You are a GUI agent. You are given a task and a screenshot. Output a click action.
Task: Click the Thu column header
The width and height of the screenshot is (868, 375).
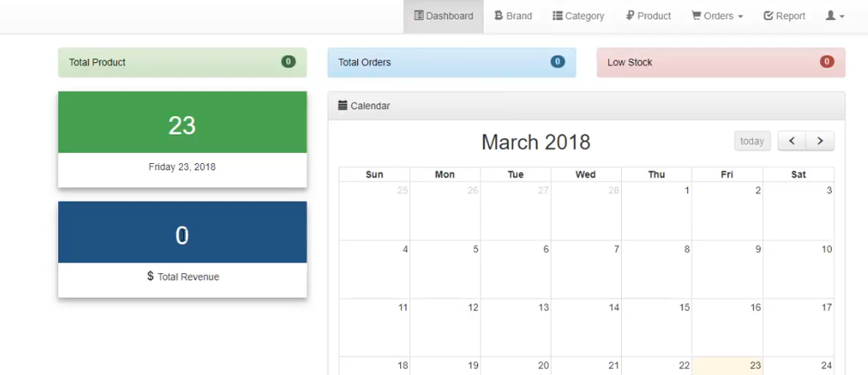click(656, 175)
